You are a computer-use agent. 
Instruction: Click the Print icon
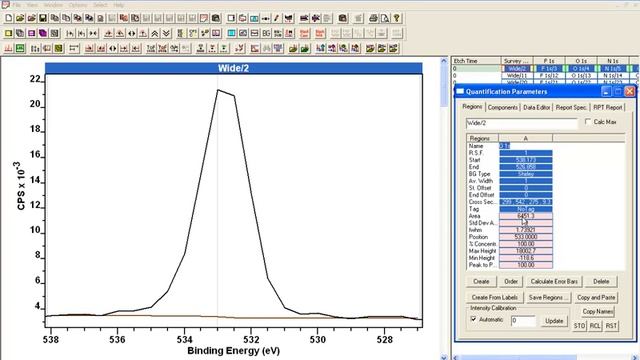pos(373,18)
